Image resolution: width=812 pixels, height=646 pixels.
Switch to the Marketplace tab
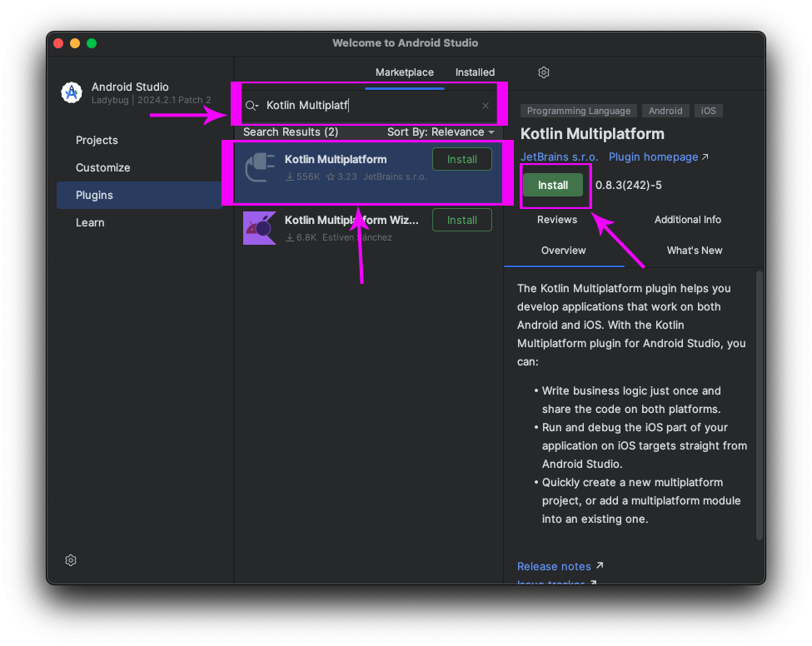(x=405, y=72)
